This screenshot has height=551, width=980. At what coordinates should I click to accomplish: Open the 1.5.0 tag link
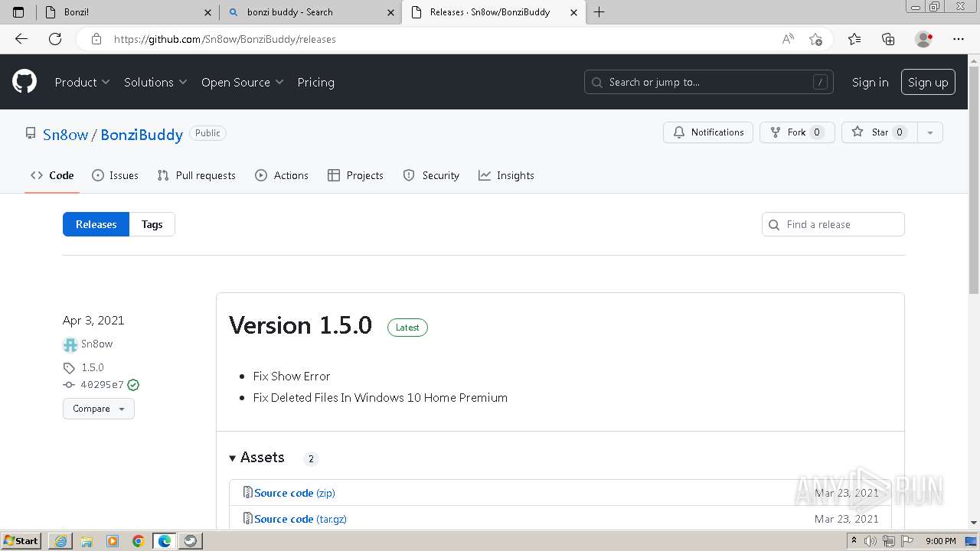(x=93, y=368)
